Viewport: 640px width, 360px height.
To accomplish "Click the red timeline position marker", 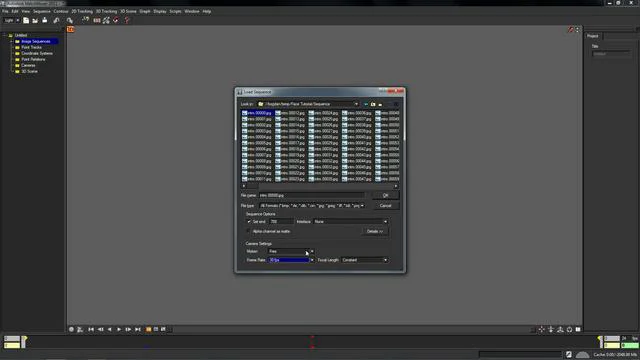I will tap(312, 342).
